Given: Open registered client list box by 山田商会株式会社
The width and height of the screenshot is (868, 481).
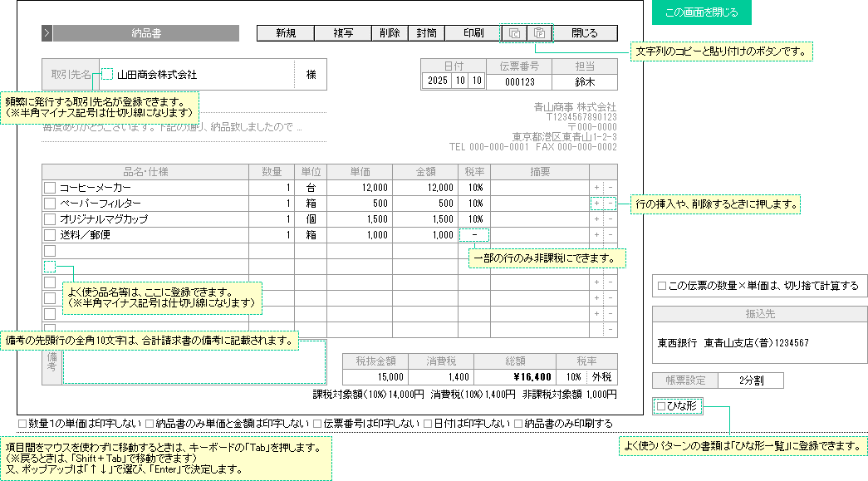Looking at the screenshot, I should (x=107, y=74).
